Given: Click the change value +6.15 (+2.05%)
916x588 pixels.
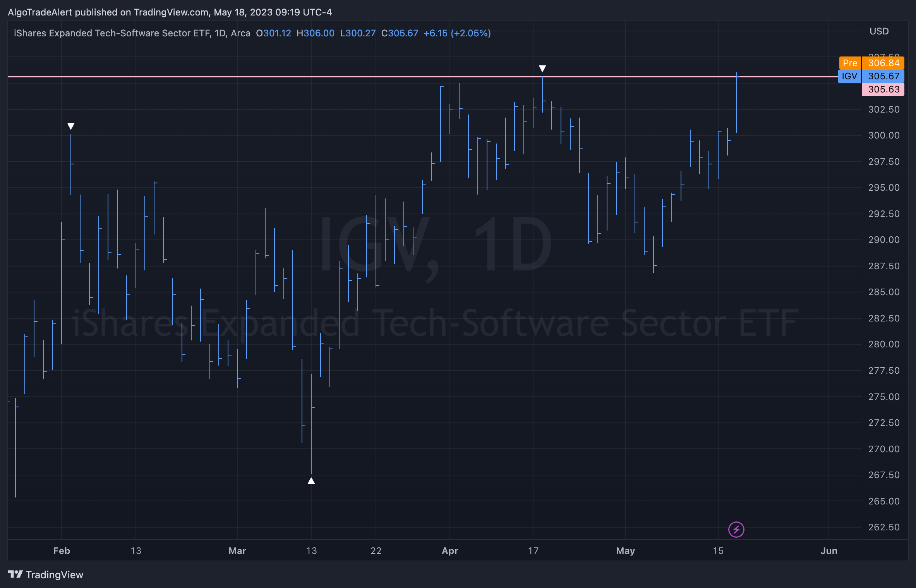Looking at the screenshot, I should click(x=457, y=33).
